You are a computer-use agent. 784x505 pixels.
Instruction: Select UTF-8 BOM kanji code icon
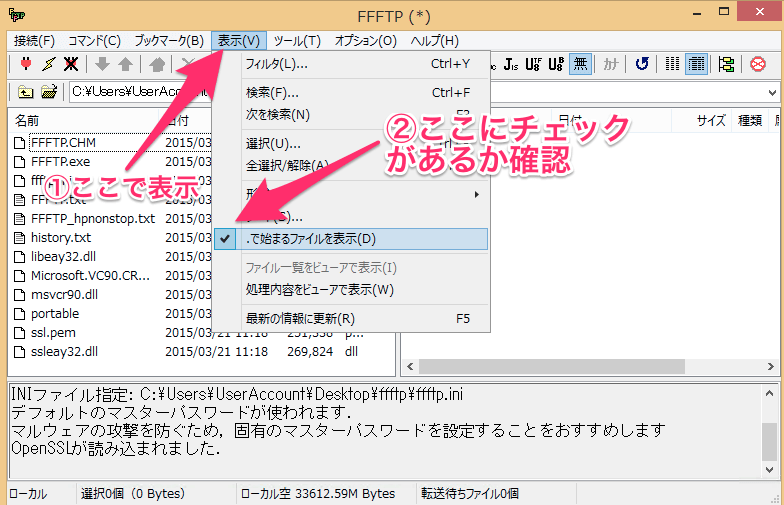(556, 64)
